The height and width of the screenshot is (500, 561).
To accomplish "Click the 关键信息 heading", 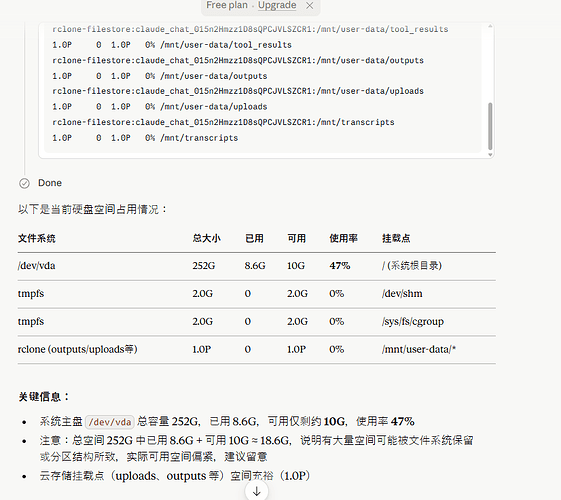I will point(43,397).
